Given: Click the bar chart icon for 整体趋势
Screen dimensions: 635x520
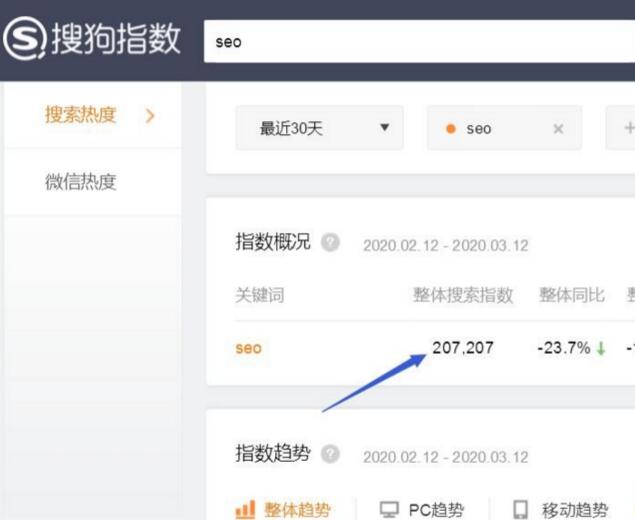Looking at the screenshot, I should [x=245, y=509].
